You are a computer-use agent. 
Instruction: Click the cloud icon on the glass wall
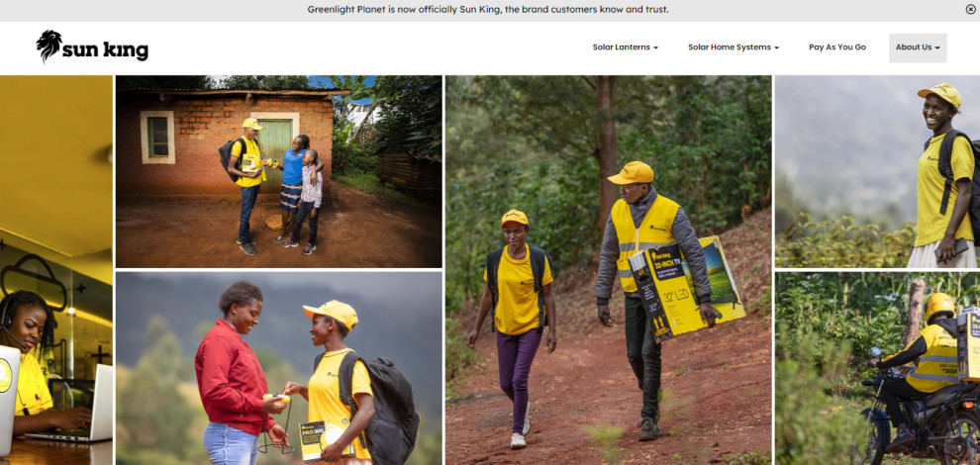tap(35, 279)
